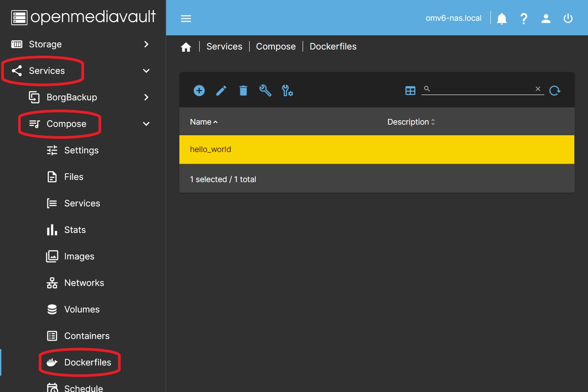The image size is (588, 392).
Task: Open the user account menu
Action: [x=546, y=19]
